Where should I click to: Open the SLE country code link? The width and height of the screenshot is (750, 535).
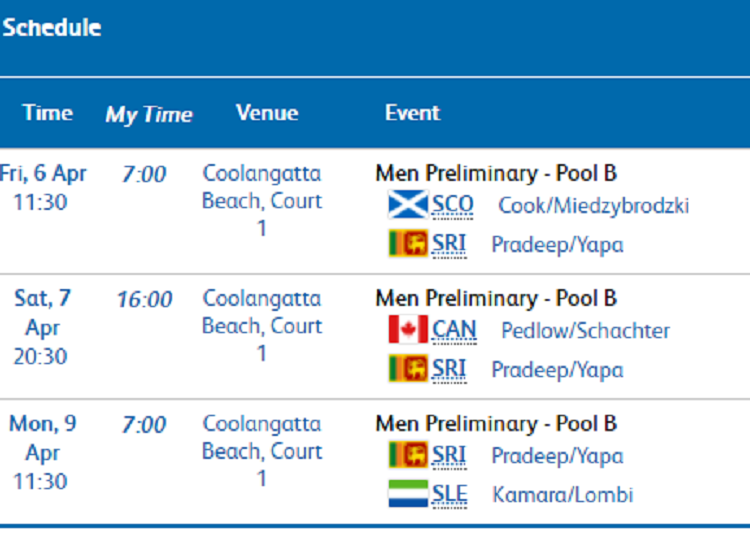click(x=449, y=494)
